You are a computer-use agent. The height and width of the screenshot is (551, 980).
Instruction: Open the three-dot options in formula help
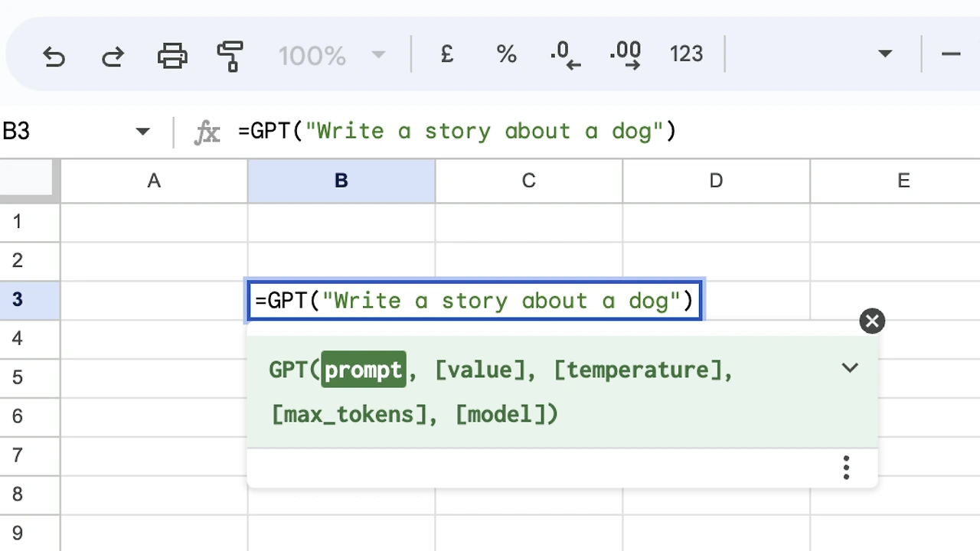click(x=846, y=467)
